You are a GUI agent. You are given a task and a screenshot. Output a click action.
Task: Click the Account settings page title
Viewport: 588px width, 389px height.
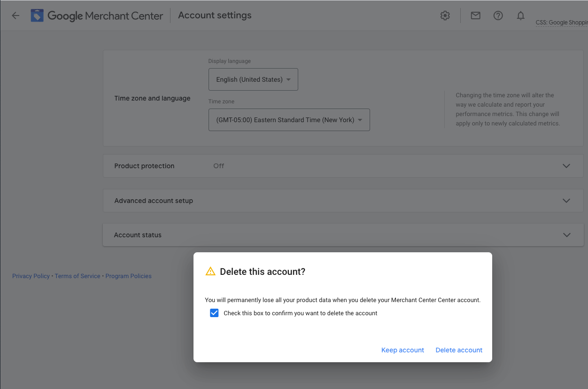tap(215, 16)
